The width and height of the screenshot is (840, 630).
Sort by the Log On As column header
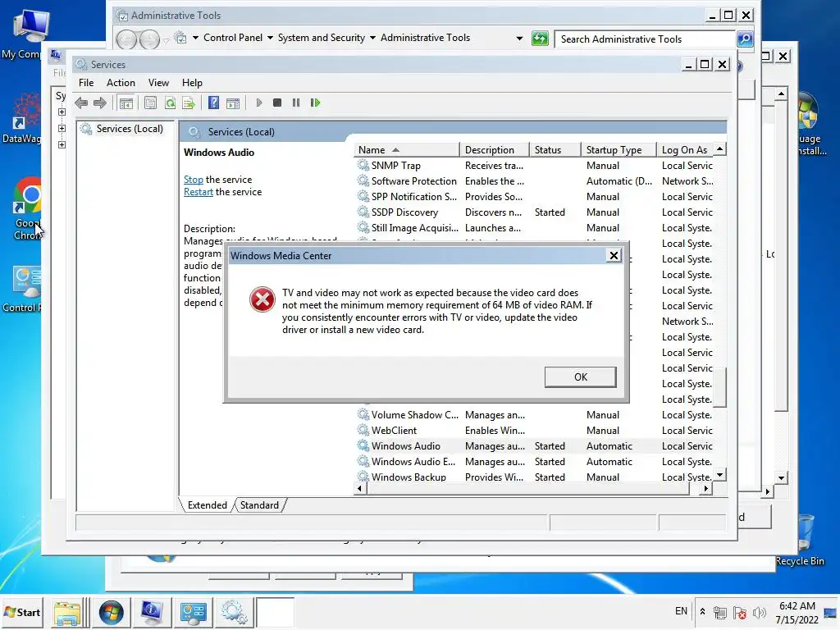pos(686,150)
